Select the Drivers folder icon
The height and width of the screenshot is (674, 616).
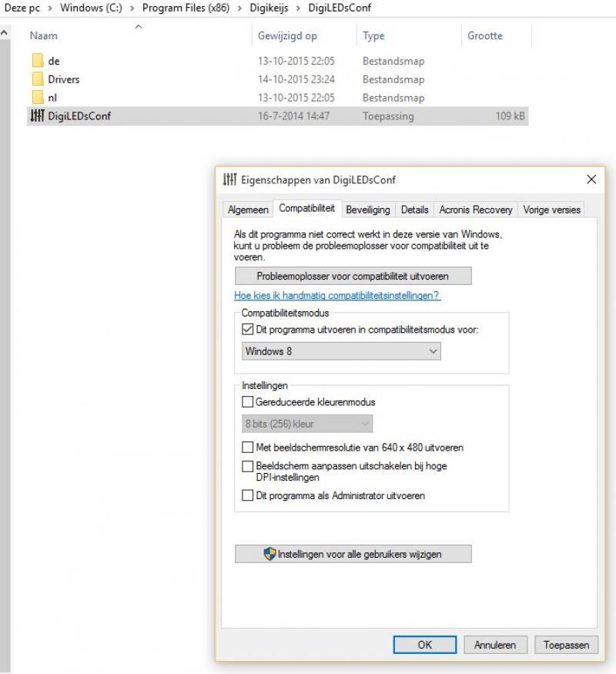click(x=38, y=79)
